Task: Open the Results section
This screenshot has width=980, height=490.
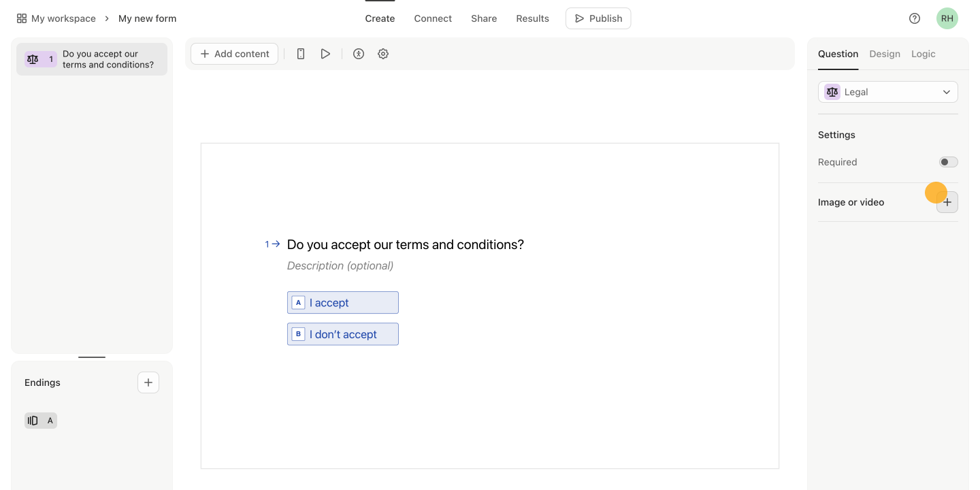Action: [532, 18]
